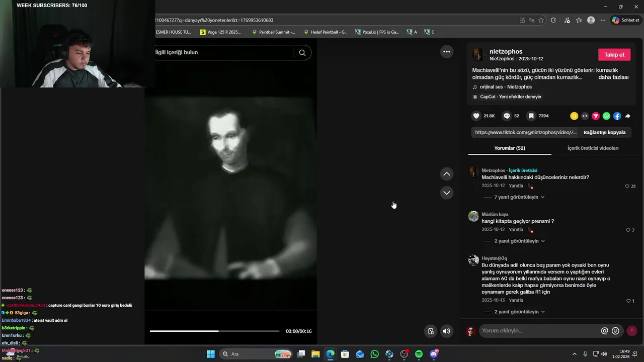Viewport: 644px width, 362px height.
Task: Open browser extensions puzzle icon
Action: click(553, 20)
